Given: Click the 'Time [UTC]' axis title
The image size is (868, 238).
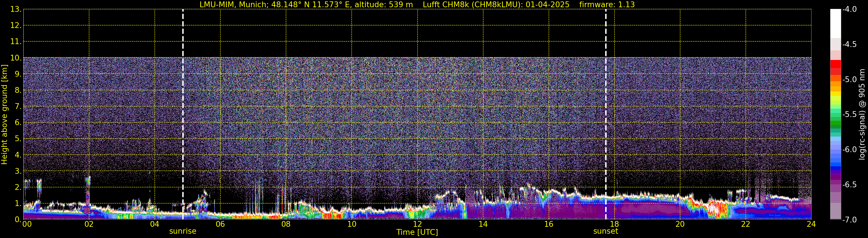Looking at the screenshot, I should [417, 232].
